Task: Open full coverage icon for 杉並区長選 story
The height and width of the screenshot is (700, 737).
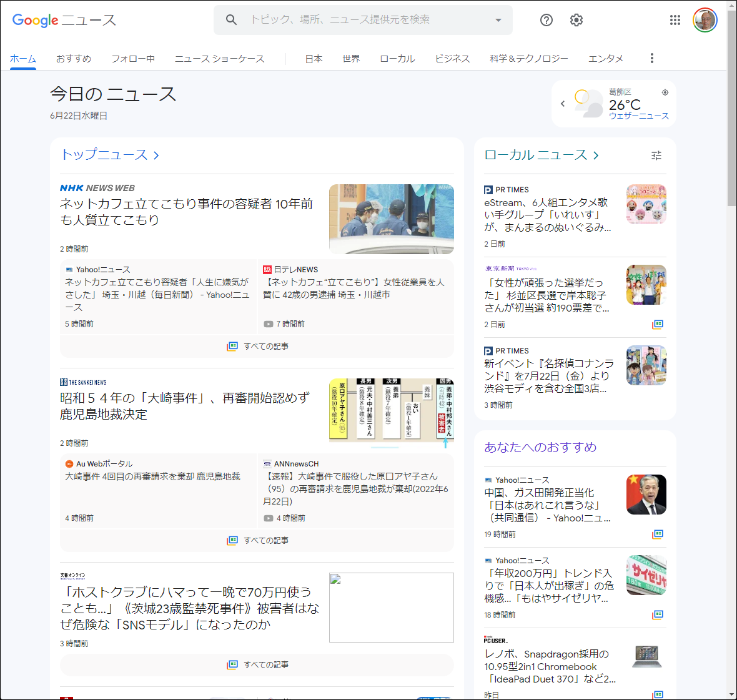Action: coord(658,324)
